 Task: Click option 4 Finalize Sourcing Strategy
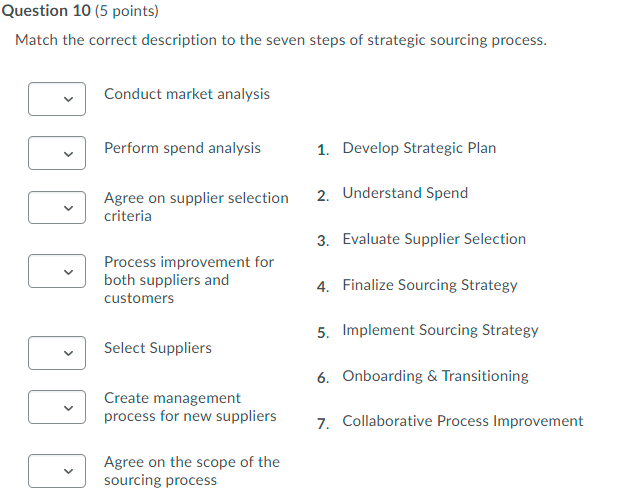pyautogui.click(x=429, y=285)
